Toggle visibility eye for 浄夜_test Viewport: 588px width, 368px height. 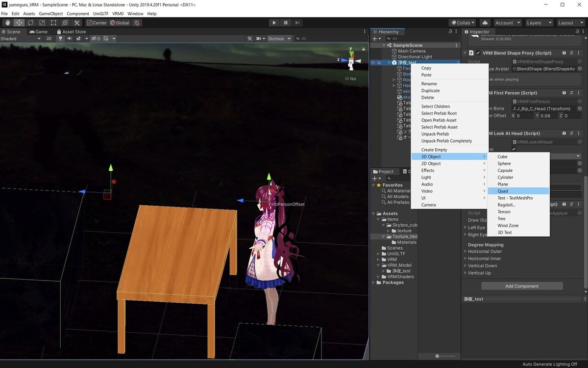(x=373, y=63)
